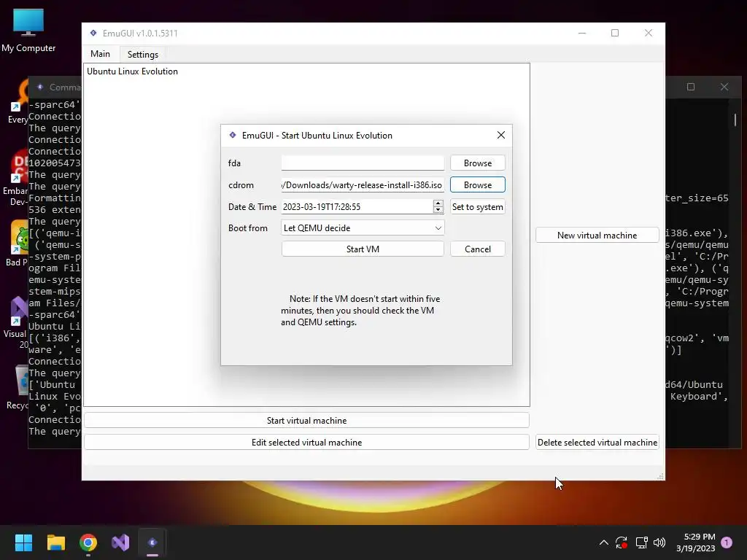This screenshot has width=747, height=560.
Task: Select the Visual Studio desktop shortcut
Action: pos(16,322)
